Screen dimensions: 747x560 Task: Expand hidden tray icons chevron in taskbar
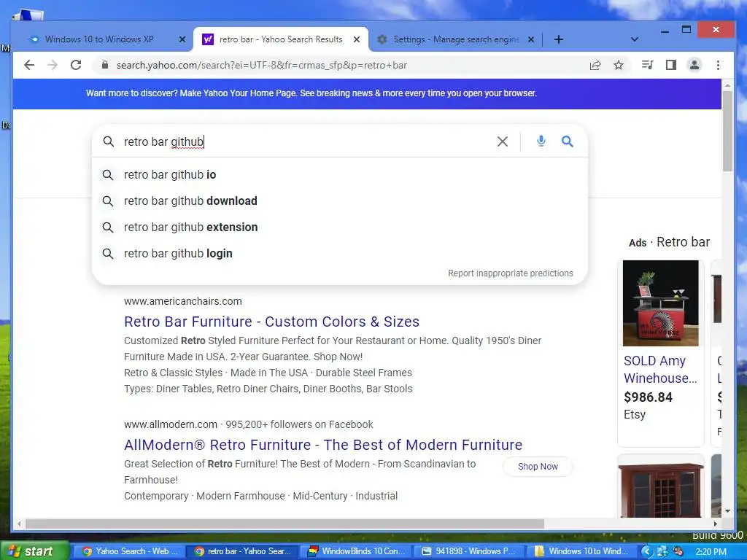(x=647, y=551)
